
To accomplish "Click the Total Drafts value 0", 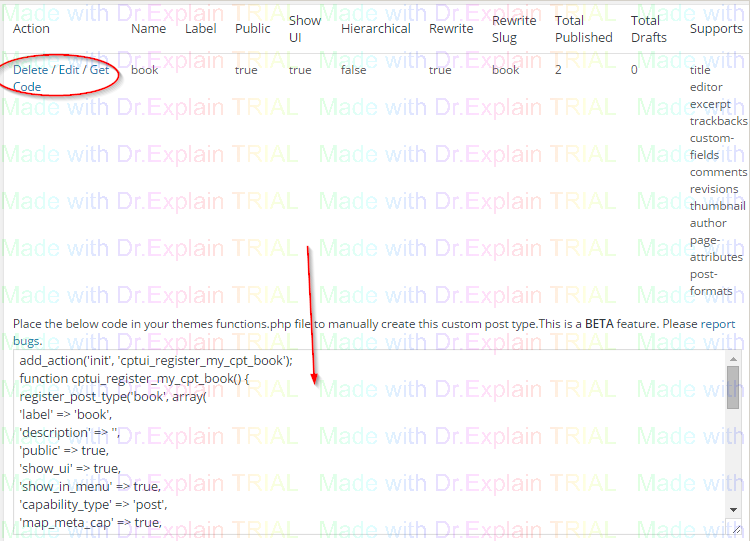I will (634, 70).
